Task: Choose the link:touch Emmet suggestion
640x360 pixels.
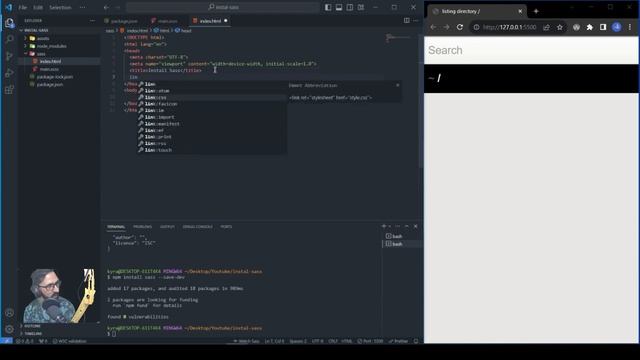Action: point(211,150)
